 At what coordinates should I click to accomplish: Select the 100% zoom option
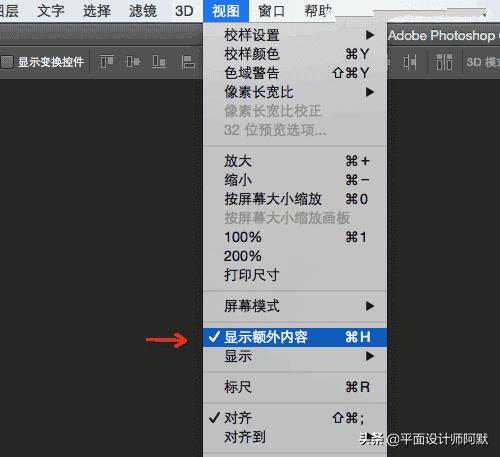point(295,237)
